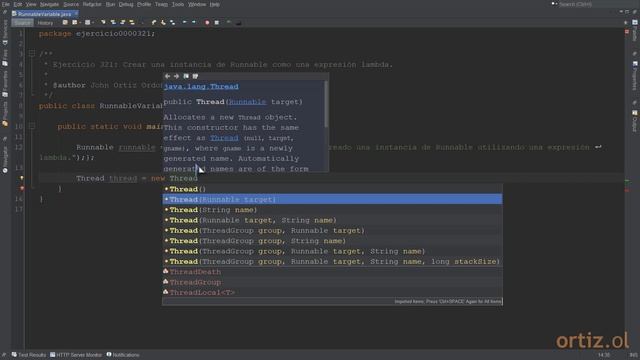The height and width of the screenshot is (360, 640).
Task: Open the Source menu
Action: pyautogui.click(x=71, y=4)
